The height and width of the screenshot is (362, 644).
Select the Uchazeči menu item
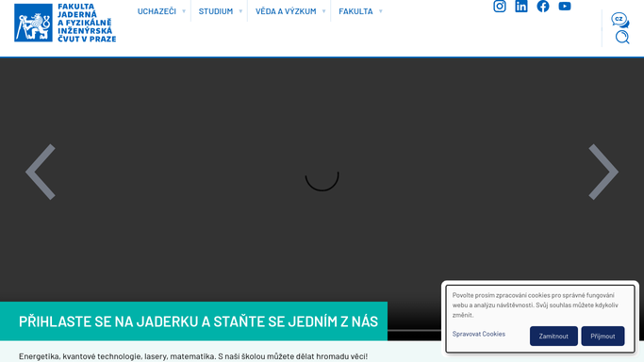click(157, 11)
